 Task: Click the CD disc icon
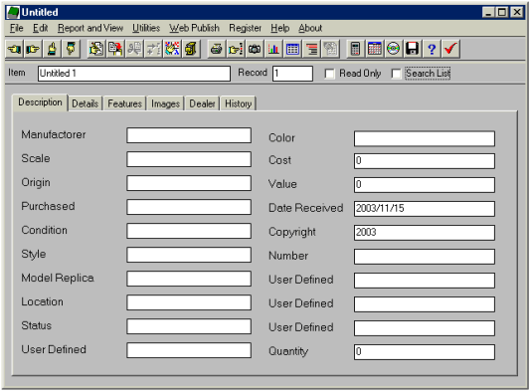[394, 49]
